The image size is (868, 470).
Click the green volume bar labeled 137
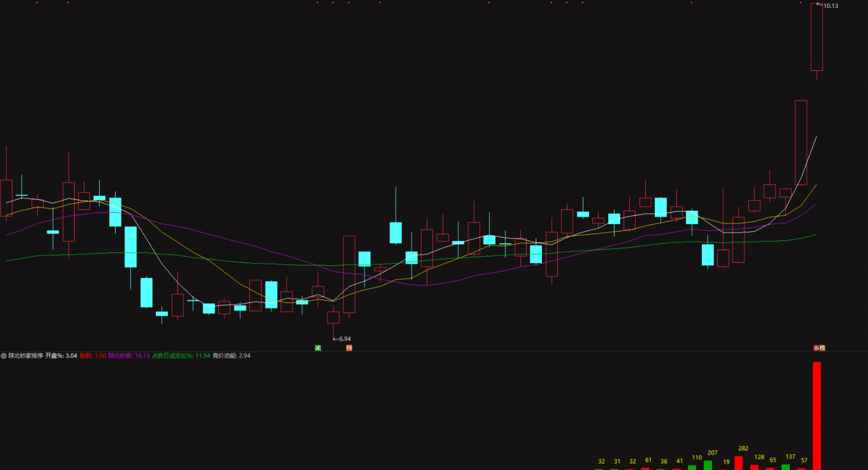coord(785,467)
